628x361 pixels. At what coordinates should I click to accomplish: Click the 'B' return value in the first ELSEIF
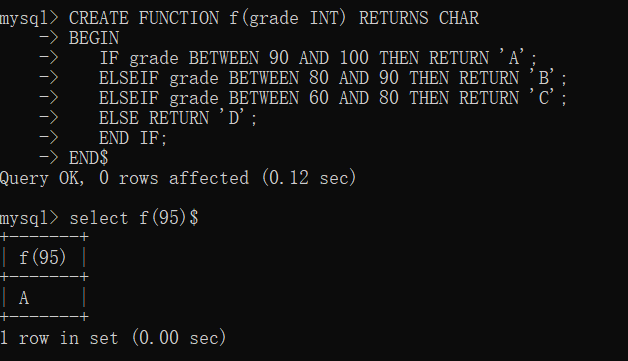(542, 77)
